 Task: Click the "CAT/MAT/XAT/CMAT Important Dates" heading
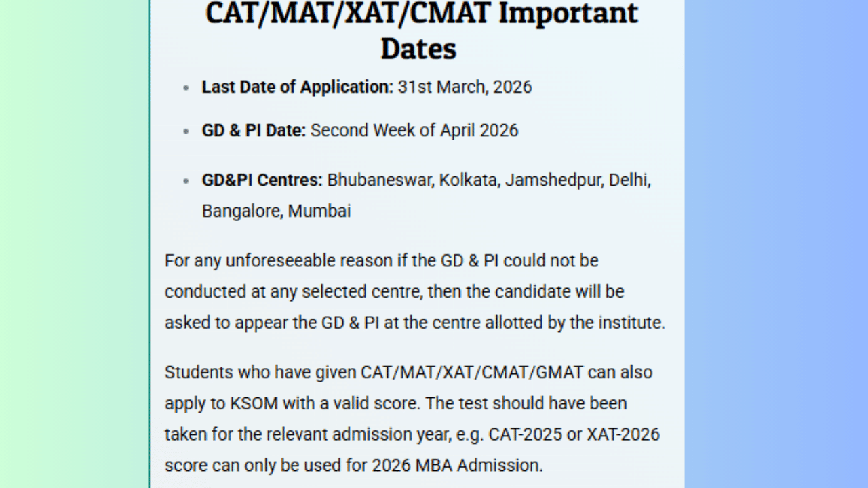420,30
